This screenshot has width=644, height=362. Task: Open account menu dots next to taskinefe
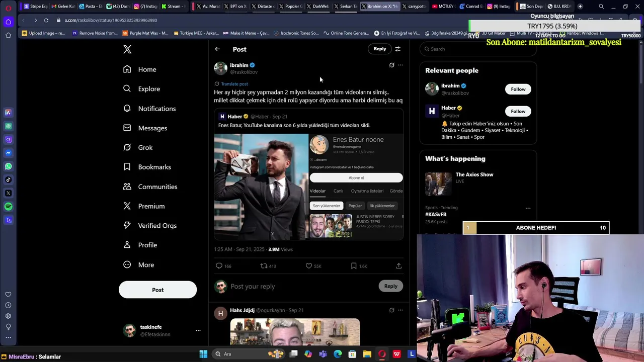point(198,330)
